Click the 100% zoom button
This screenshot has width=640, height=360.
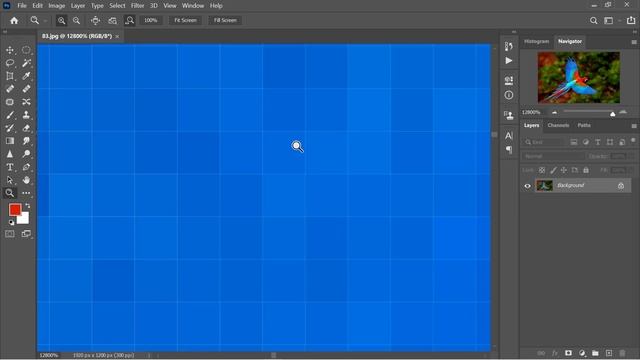(x=151, y=20)
